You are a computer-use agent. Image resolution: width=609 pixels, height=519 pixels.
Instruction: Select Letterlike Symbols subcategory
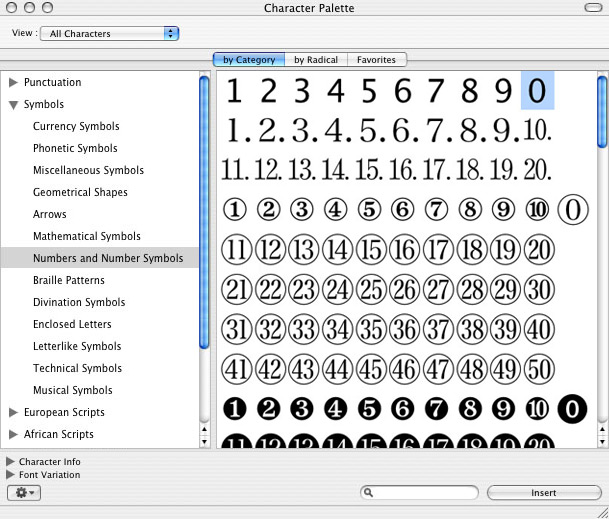[x=77, y=346]
